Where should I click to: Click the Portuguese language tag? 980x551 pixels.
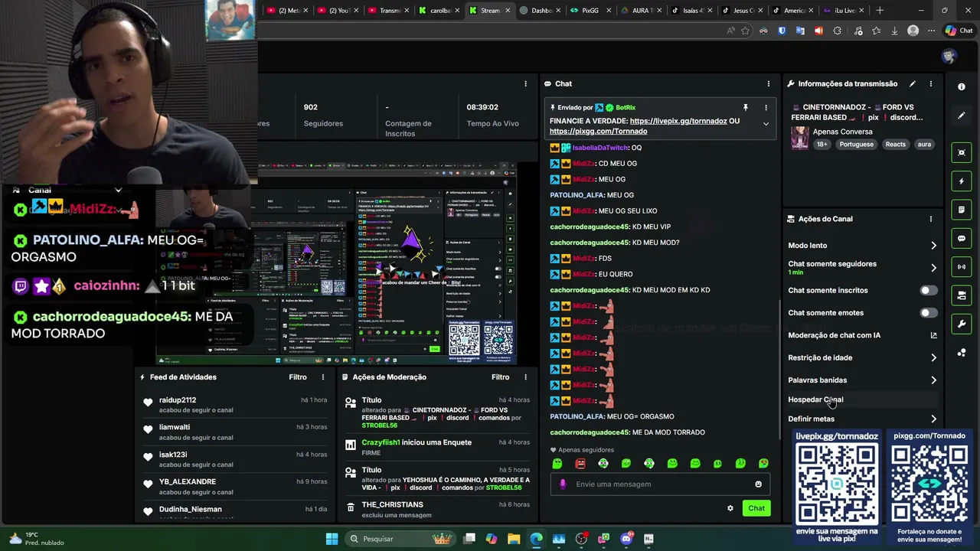856,145
